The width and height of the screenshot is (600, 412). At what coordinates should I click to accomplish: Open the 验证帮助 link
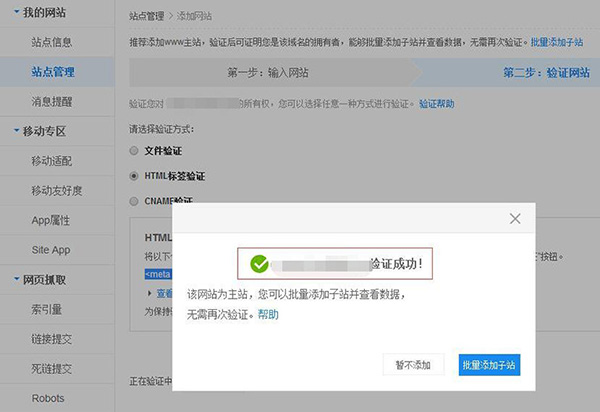point(436,104)
